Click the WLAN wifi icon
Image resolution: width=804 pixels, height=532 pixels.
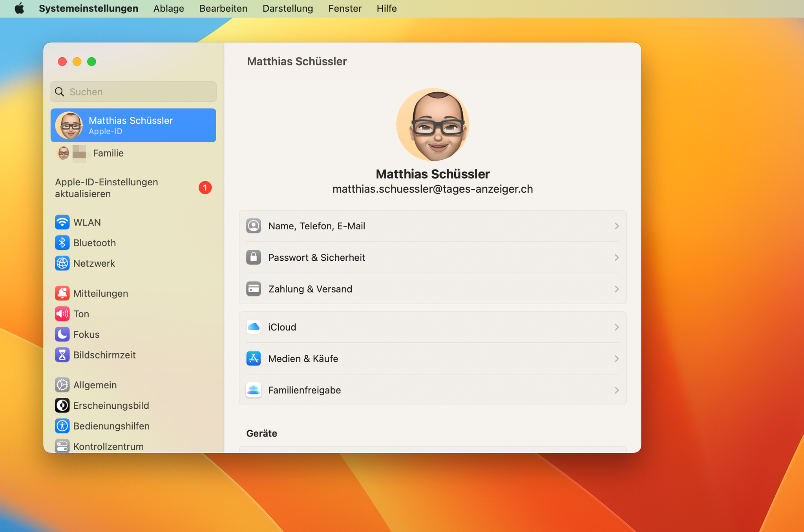click(62, 222)
